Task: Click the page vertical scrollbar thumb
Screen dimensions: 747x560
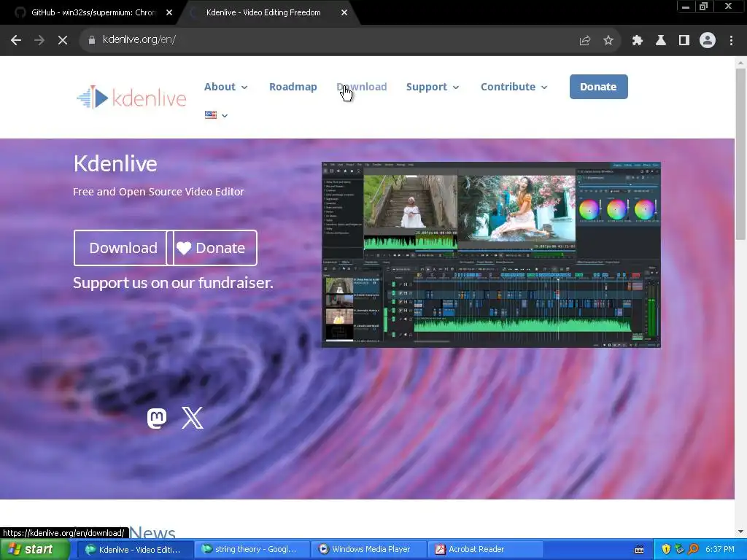Action: (x=740, y=153)
